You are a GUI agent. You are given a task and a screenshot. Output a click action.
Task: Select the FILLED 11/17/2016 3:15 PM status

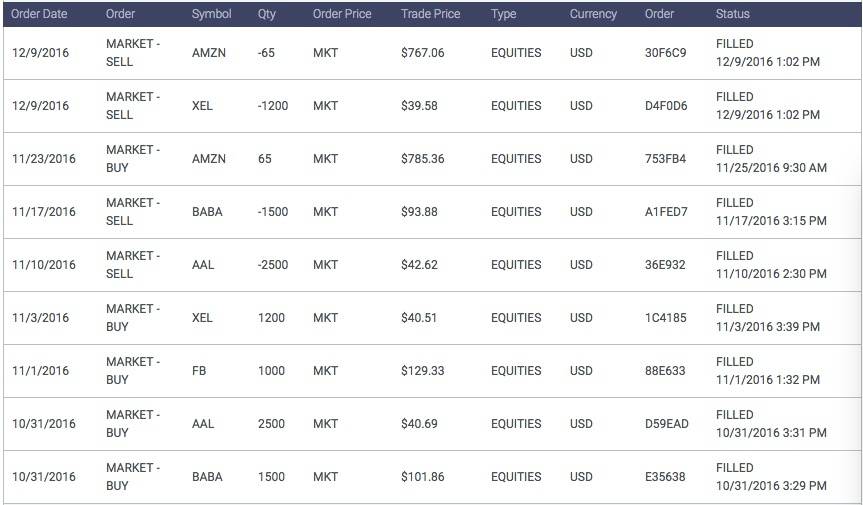[771, 212]
